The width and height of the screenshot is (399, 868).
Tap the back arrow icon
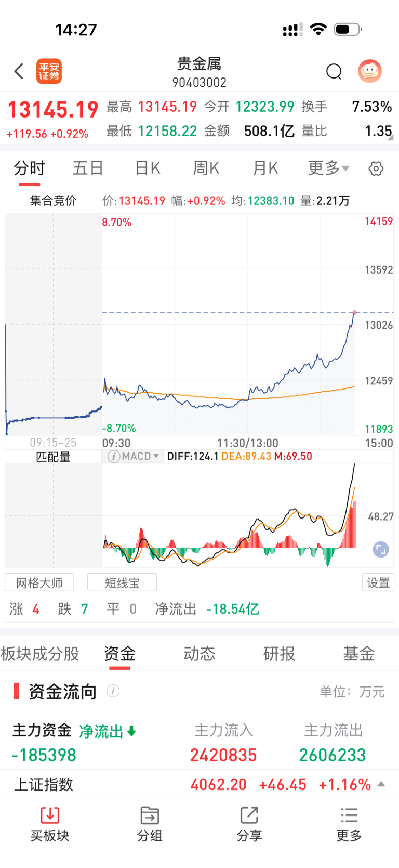19,71
